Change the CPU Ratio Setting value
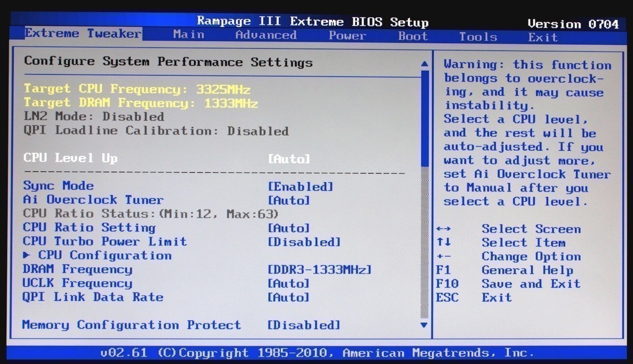Screen dimensions: 633x364 (x=289, y=228)
